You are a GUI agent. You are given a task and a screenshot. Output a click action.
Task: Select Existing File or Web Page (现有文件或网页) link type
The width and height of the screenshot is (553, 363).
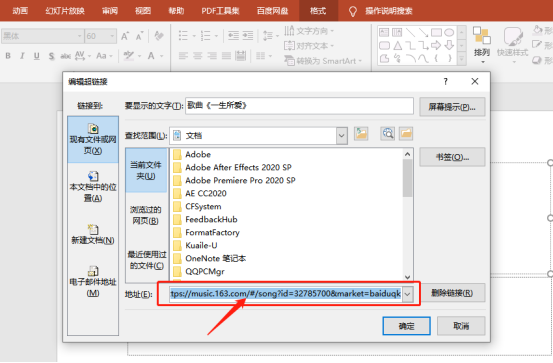click(93, 139)
